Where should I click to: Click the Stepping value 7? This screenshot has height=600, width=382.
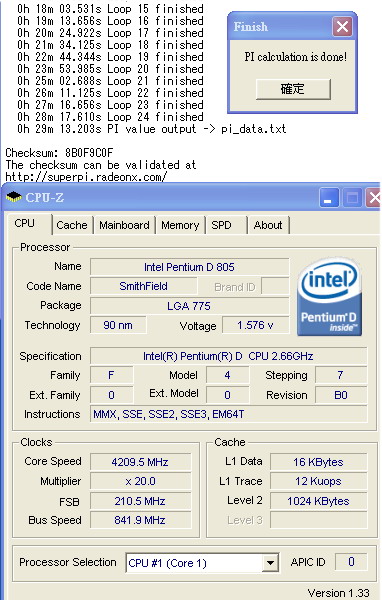[341, 375]
